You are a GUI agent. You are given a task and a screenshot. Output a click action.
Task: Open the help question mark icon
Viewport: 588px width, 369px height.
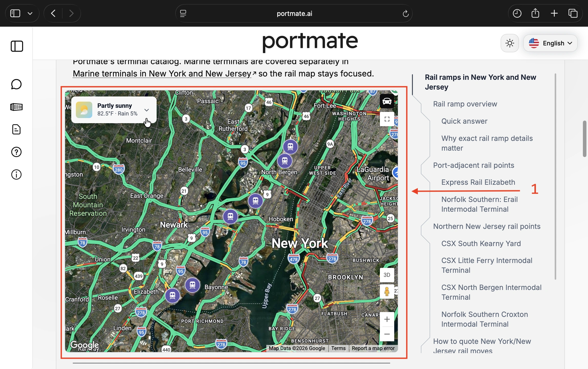[x=16, y=152]
